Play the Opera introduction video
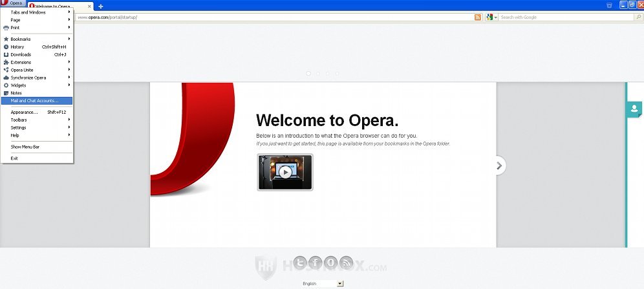Viewport: 644px width, 289px height. pos(285,172)
